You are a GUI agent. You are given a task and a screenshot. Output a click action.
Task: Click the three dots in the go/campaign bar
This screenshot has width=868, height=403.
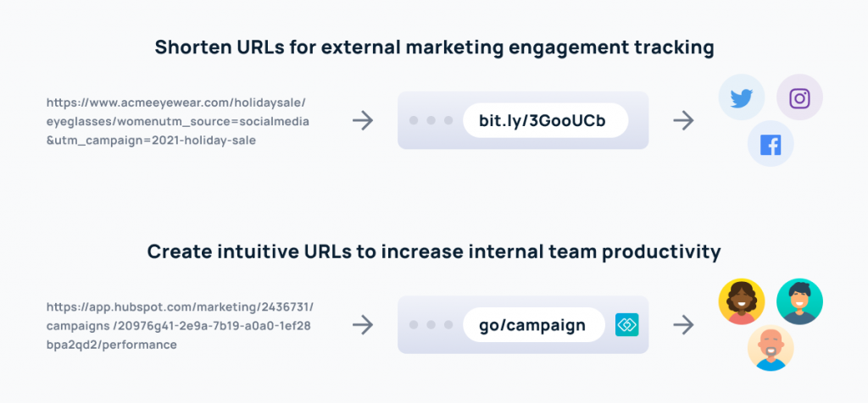tap(431, 325)
